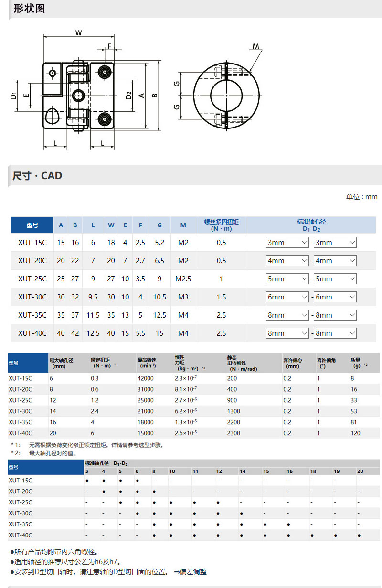The height and width of the screenshot is (588, 382).
Task: Open the XUT-35C D1 8mm dropdown
Action: [x=287, y=315]
